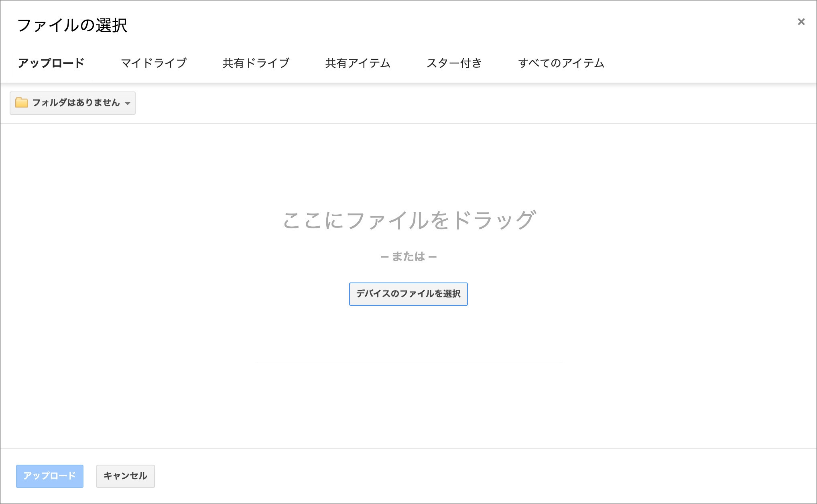
Task: Cancel with the キャンセル button
Action: click(x=125, y=476)
